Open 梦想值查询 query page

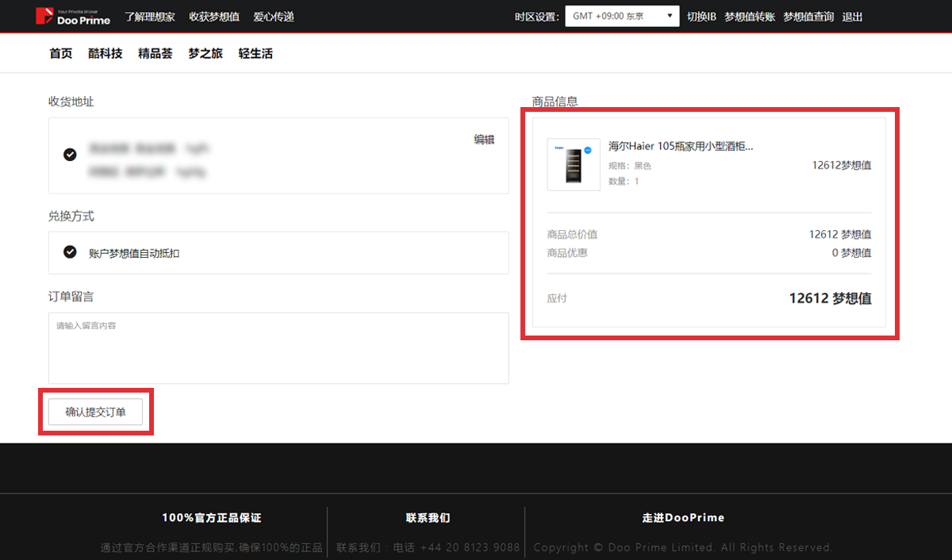[x=808, y=17]
